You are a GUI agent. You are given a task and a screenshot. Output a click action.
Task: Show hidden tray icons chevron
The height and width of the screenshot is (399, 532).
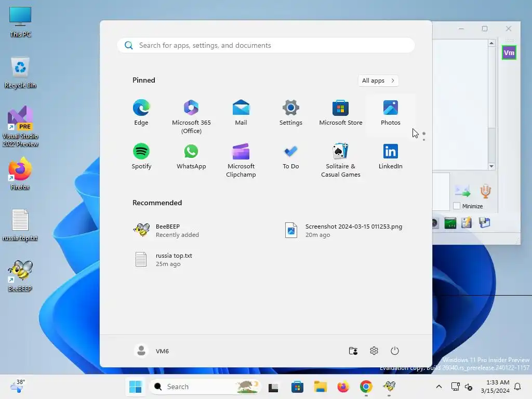click(x=438, y=387)
